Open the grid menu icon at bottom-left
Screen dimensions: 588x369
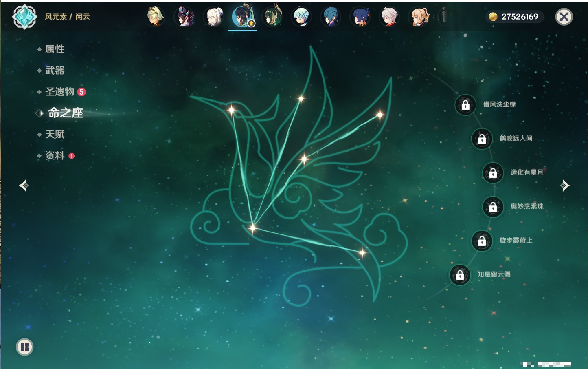click(24, 347)
